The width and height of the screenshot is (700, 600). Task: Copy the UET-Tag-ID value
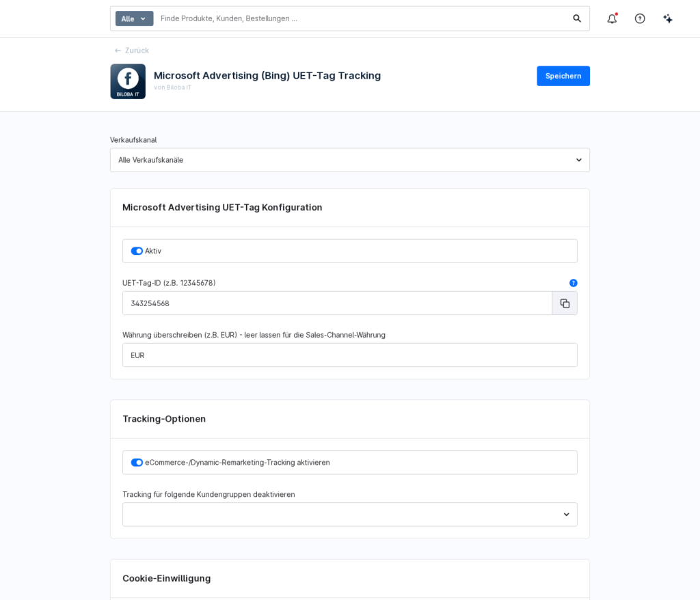click(x=565, y=303)
